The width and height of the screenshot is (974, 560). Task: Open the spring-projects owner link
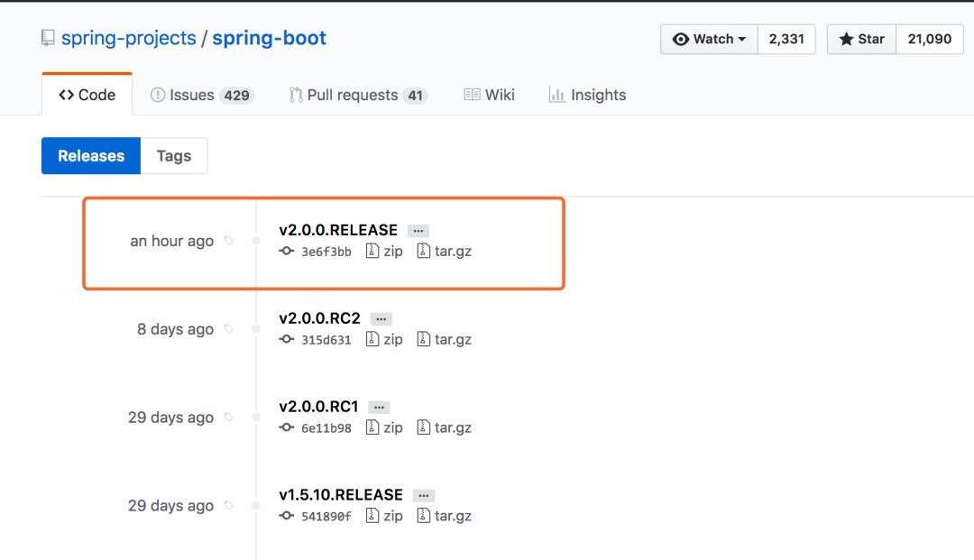tap(129, 39)
